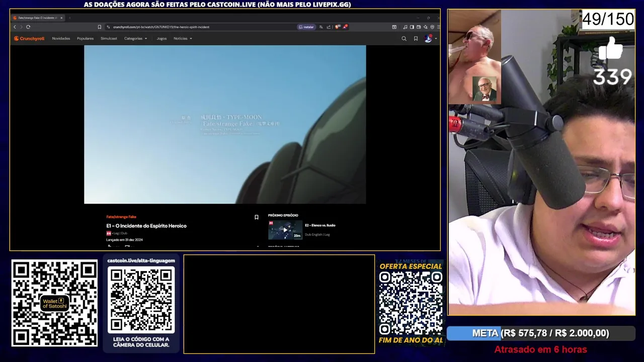Open the Jogos menu item
The height and width of the screenshot is (362, 644).
click(162, 38)
